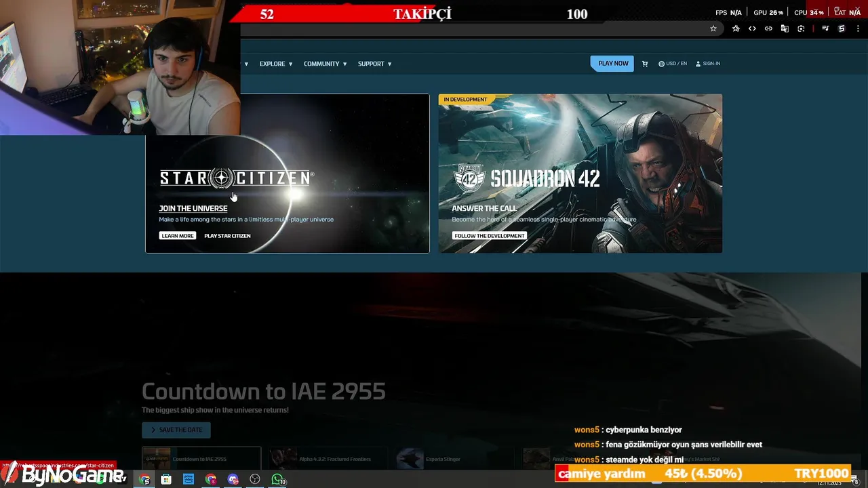The image size is (868, 488).
Task: Open Prime Video from the taskbar
Action: [x=189, y=479]
